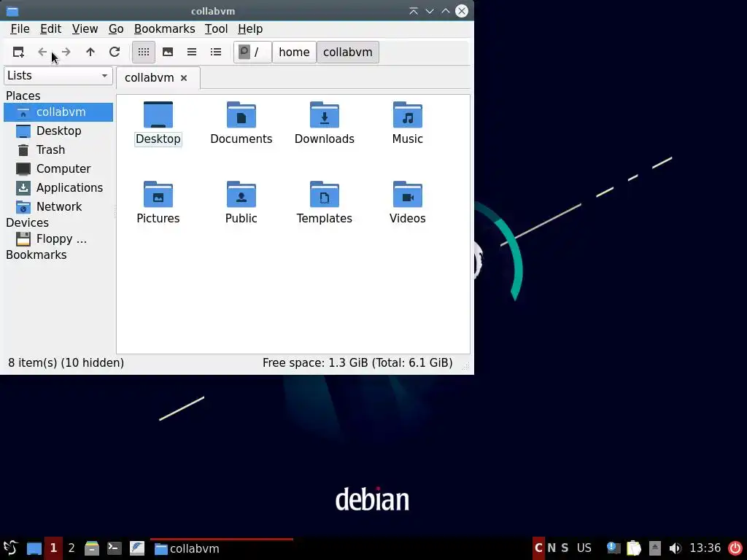This screenshot has width=747, height=560.
Task: Open clipboard manager tray icon
Action: click(634, 548)
